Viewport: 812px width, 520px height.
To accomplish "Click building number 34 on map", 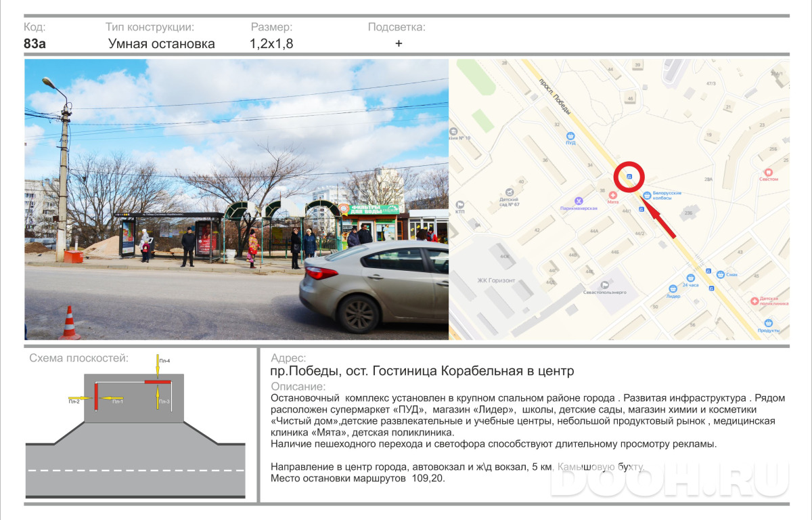I will click(590, 165).
